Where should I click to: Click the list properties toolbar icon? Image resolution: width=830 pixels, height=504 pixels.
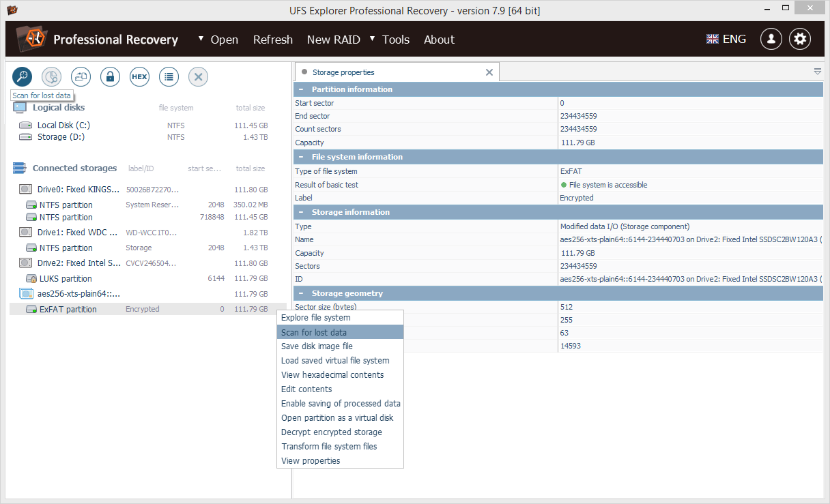point(169,76)
